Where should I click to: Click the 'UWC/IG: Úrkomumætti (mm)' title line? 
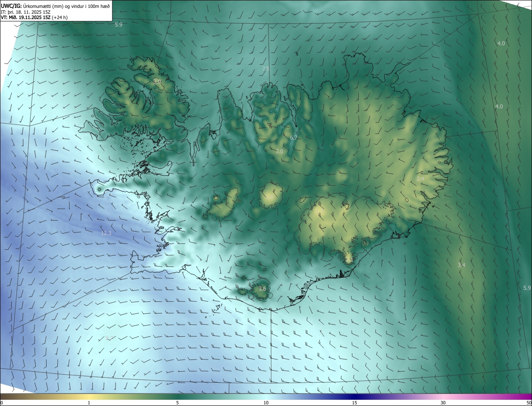click(x=55, y=6)
